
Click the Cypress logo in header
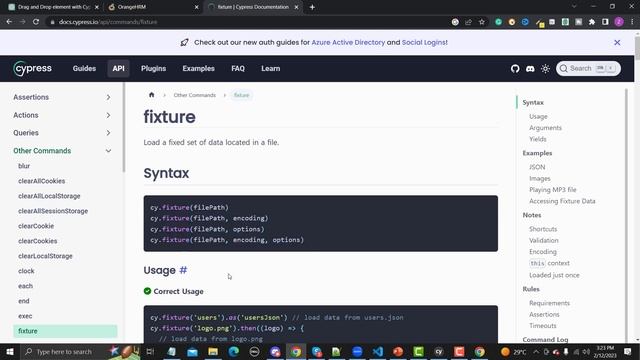click(33, 69)
